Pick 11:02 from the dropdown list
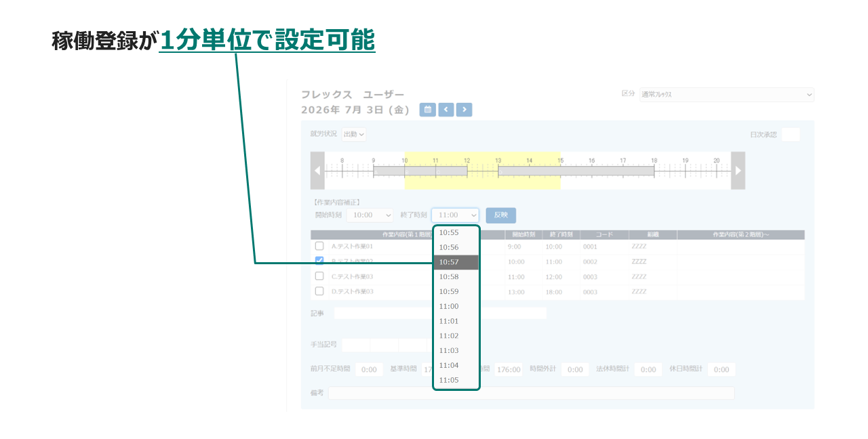This screenshot has height=439, width=868. click(x=456, y=335)
